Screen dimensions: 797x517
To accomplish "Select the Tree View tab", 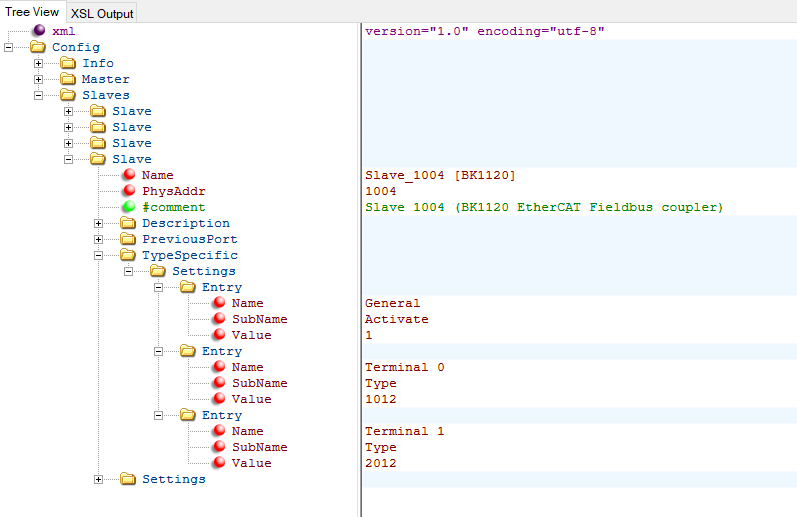I will click(x=32, y=12).
